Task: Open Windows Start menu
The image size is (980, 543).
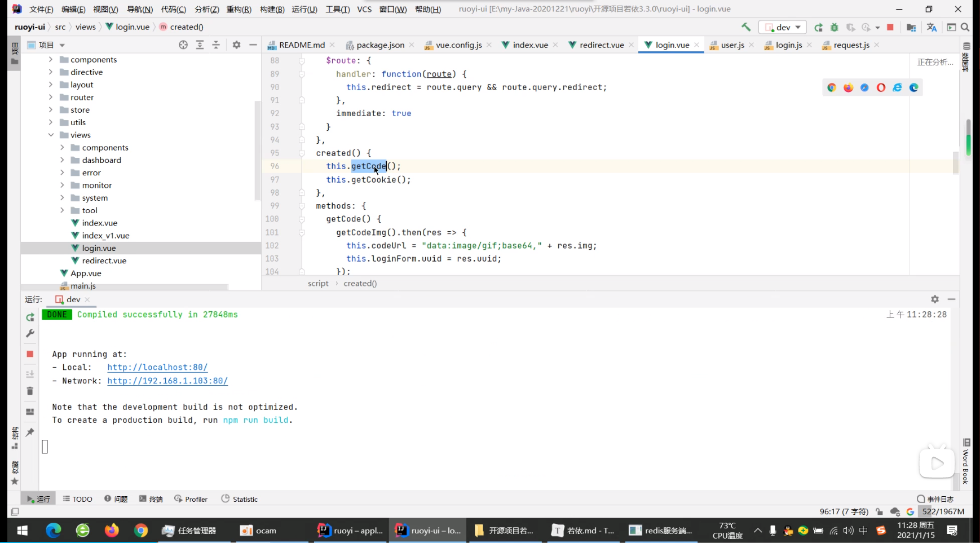Action: [23, 530]
